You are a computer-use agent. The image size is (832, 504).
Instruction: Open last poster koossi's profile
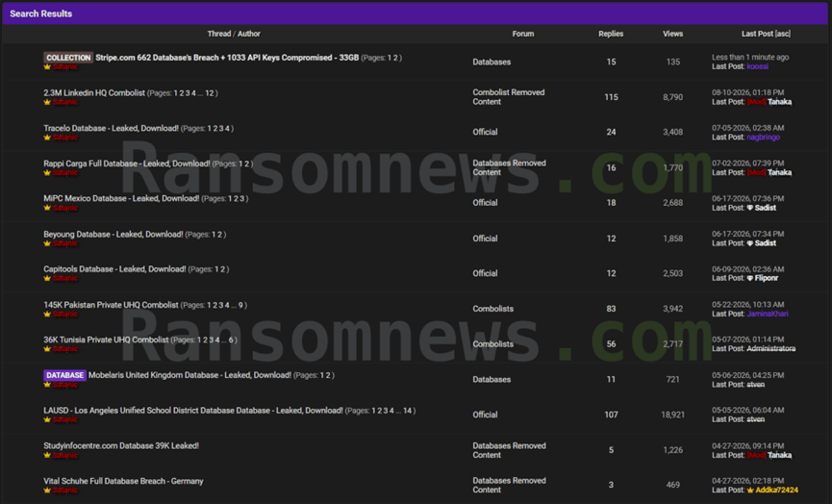coord(757,66)
